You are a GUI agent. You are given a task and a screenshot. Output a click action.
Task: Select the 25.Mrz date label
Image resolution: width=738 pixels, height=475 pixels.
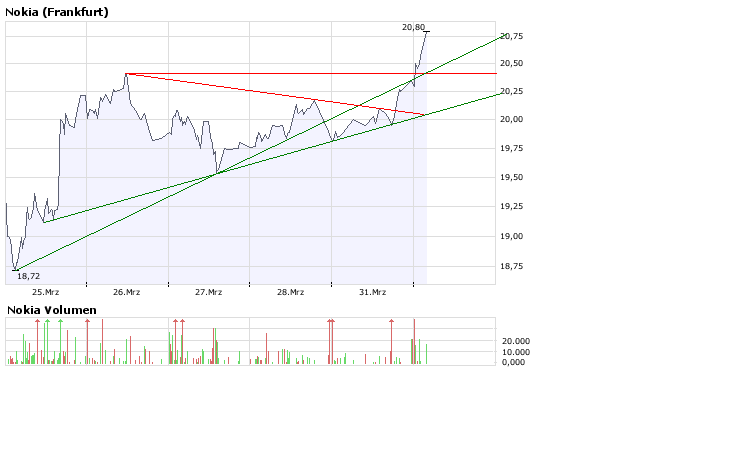click(x=46, y=292)
